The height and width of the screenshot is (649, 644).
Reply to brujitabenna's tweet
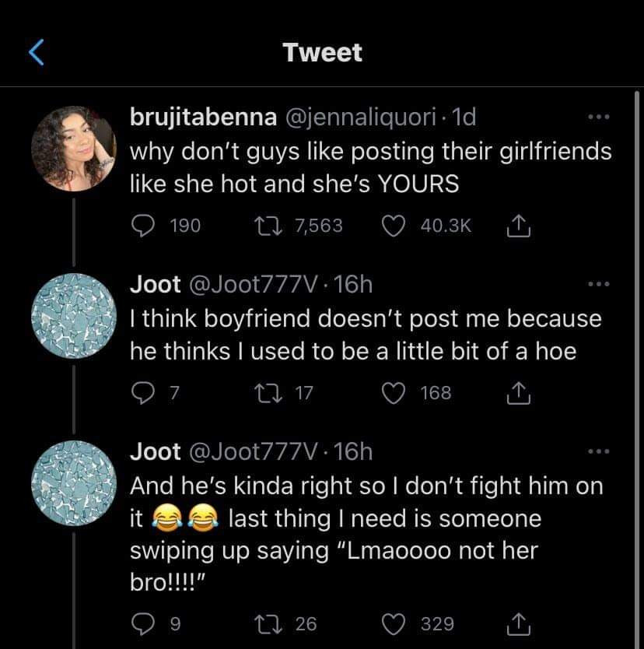click(x=142, y=226)
